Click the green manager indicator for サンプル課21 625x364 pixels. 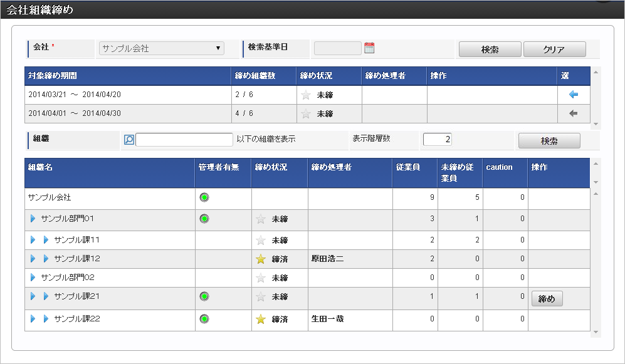(204, 296)
